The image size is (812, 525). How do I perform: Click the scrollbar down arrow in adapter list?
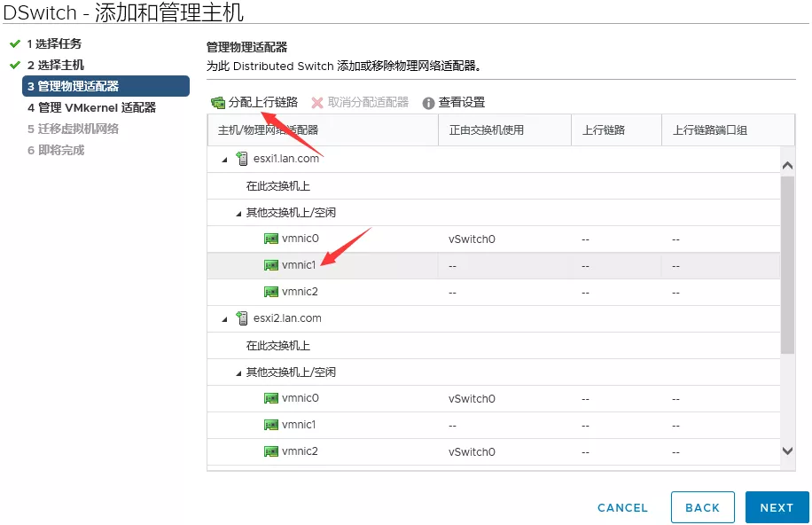pyautogui.click(x=787, y=451)
